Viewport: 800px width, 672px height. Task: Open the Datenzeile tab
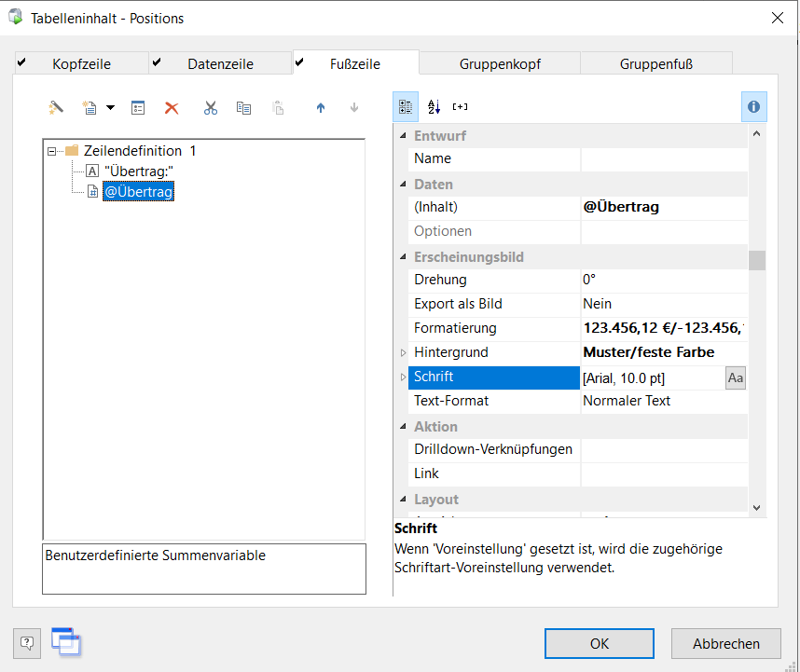pos(220,63)
